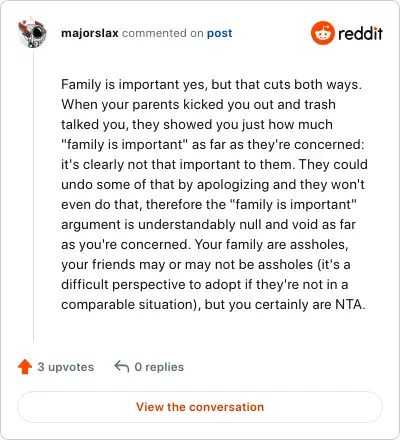Open the blue post link

pos(219,33)
